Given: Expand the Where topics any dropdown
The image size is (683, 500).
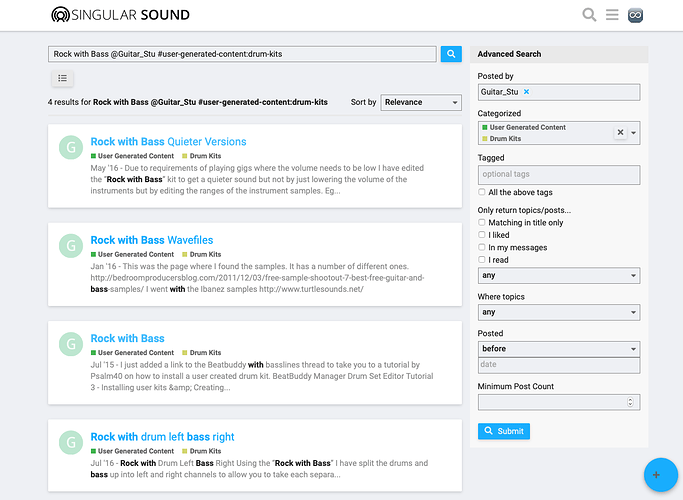Looking at the screenshot, I should click(x=558, y=312).
